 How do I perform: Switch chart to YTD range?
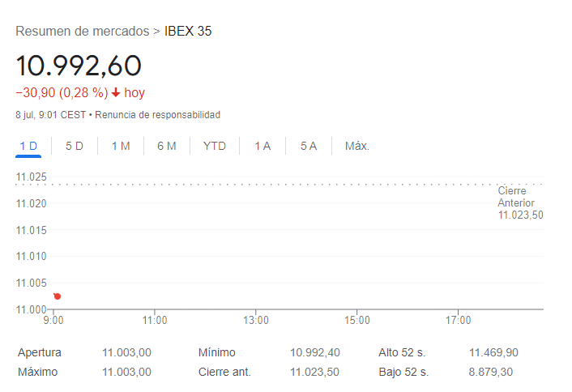click(x=215, y=146)
